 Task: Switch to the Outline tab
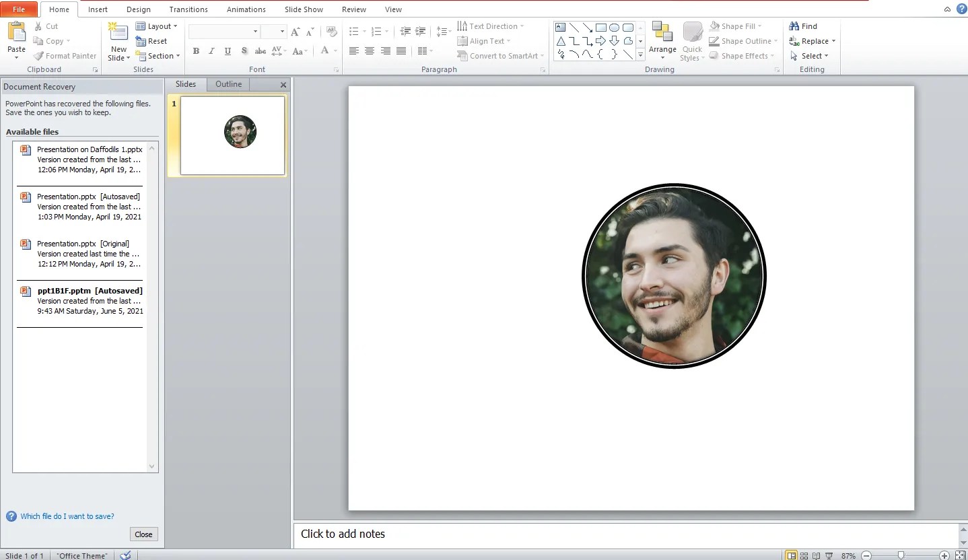[228, 84]
